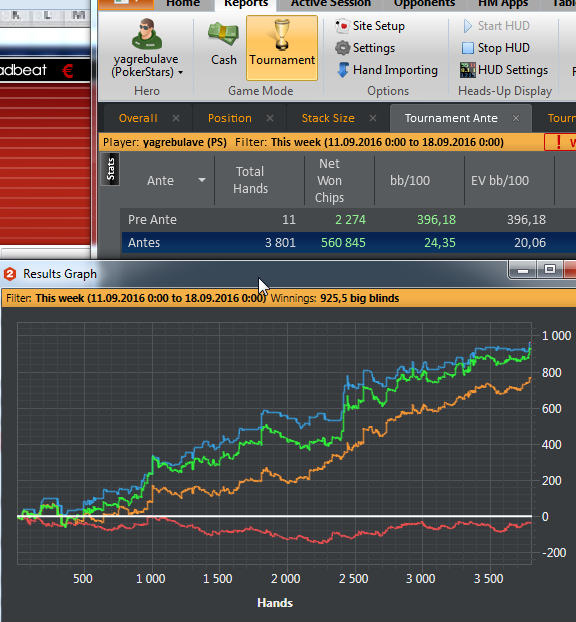576x622 pixels.
Task: Click the 2 274 net won chips value
Action: tap(350, 220)
